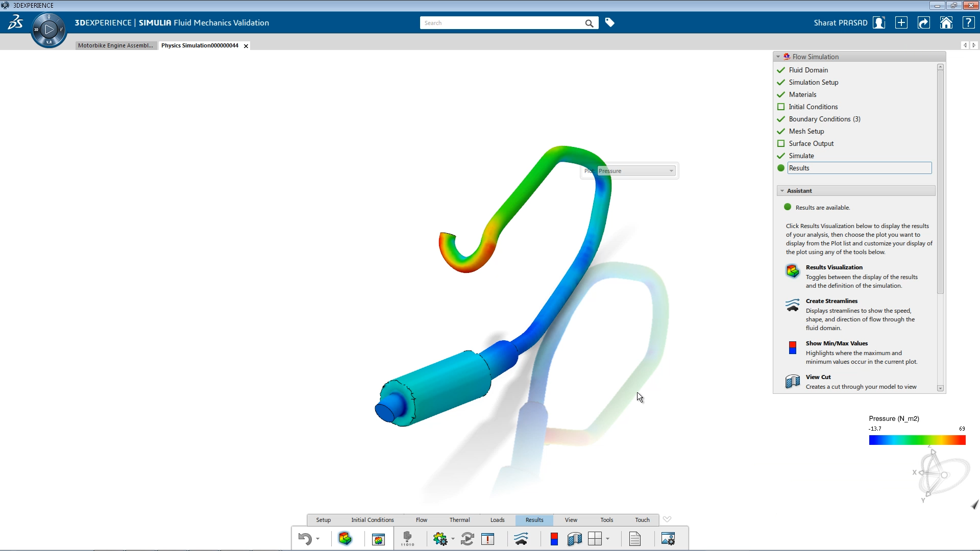Collapse the Assistant section

[782, 191]
